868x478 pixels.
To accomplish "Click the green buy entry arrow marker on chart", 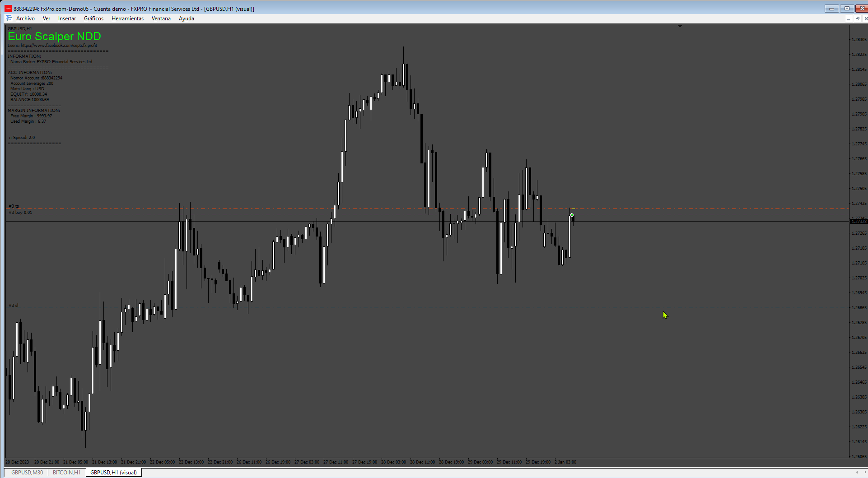I will click(x=572, y=215).
